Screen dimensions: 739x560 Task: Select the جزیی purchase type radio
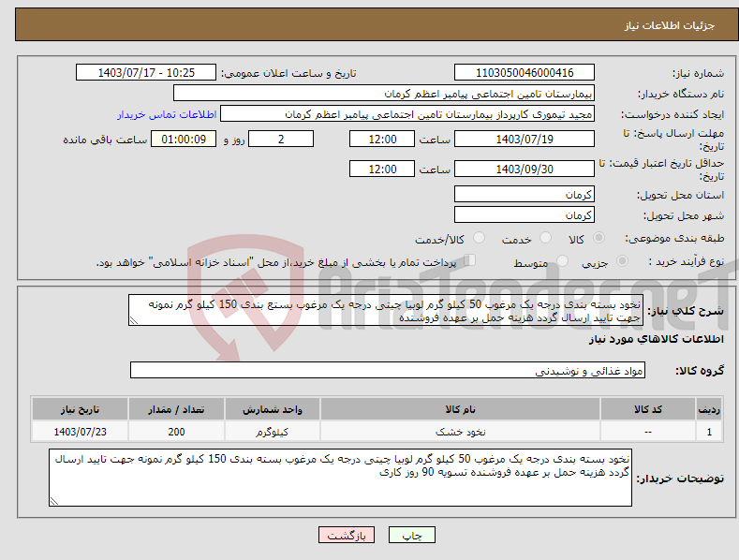coord(622,260)
